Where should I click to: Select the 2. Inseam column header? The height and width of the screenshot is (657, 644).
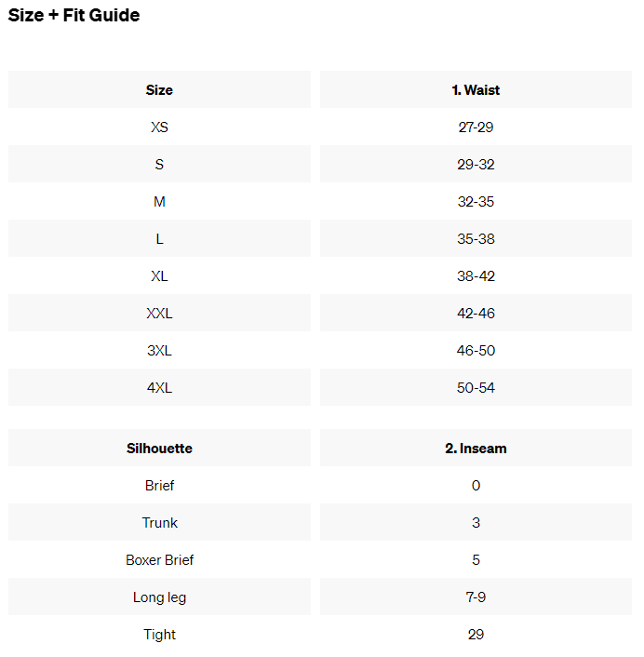point(476,449)
